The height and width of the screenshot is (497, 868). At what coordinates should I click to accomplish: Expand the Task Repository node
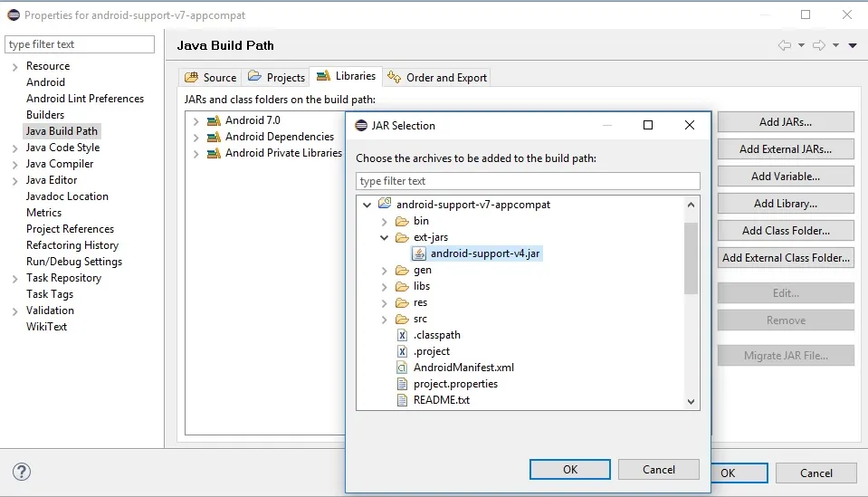pos(15,279)
